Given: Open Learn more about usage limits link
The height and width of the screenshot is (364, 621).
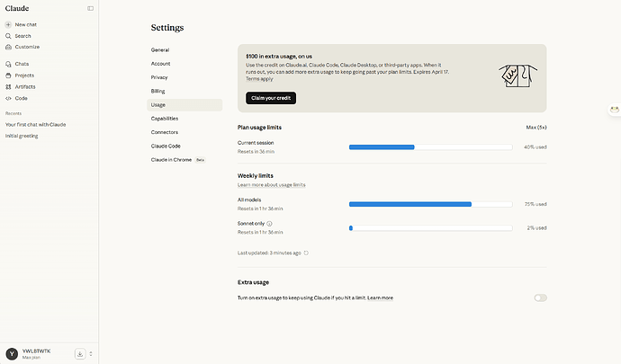Looking at the screenshot, I should click(271, 185).
